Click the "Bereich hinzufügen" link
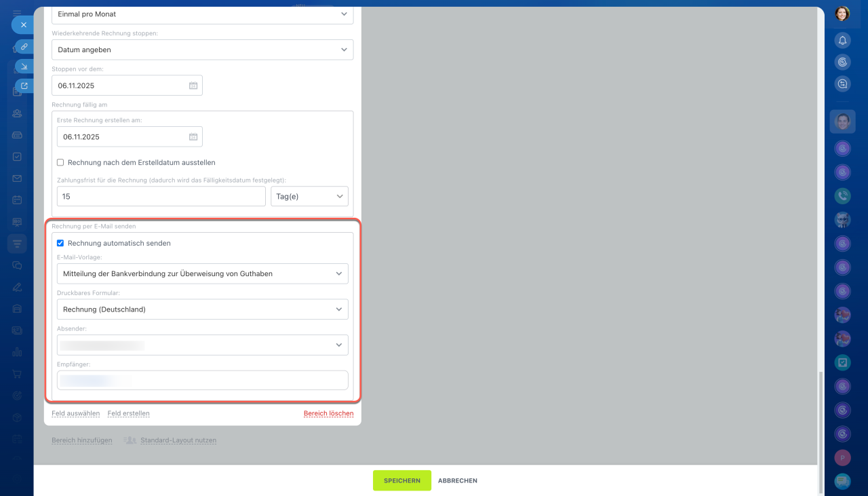The width and height of the screenshot is (868, 496). tap(82, 440)
